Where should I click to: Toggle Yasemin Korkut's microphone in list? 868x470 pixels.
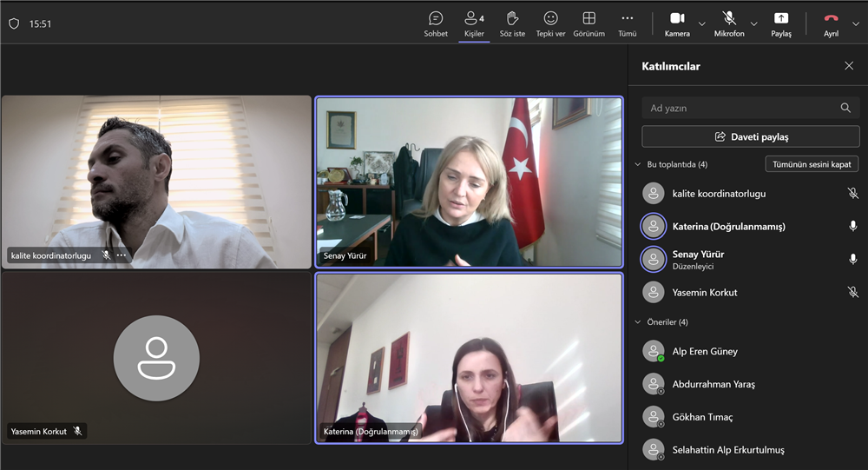852,293
